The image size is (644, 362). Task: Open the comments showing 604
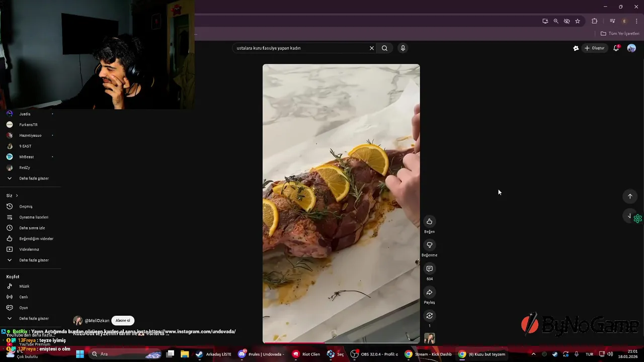[429, 268]
